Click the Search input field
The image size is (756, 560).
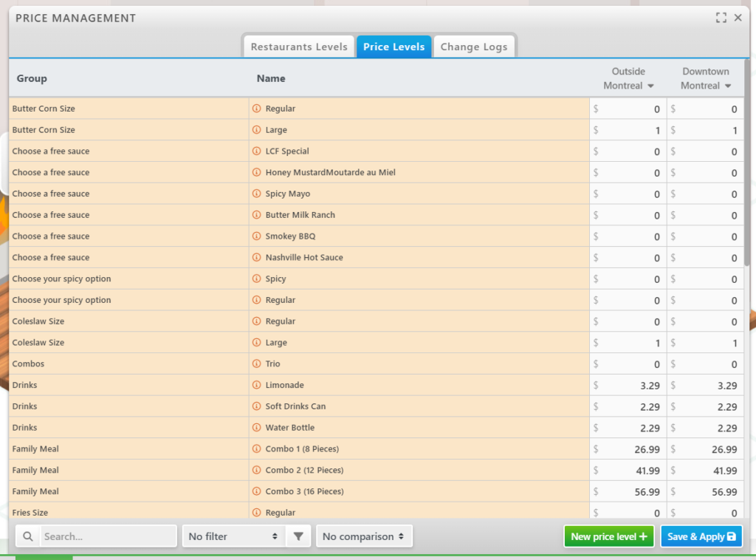coord(108,536)
